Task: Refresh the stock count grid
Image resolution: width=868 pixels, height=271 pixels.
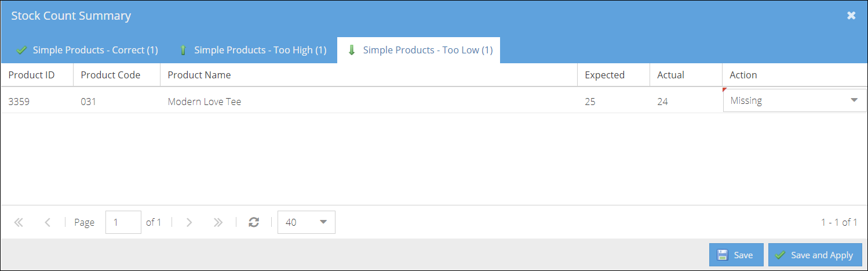Action: [254, 222]
